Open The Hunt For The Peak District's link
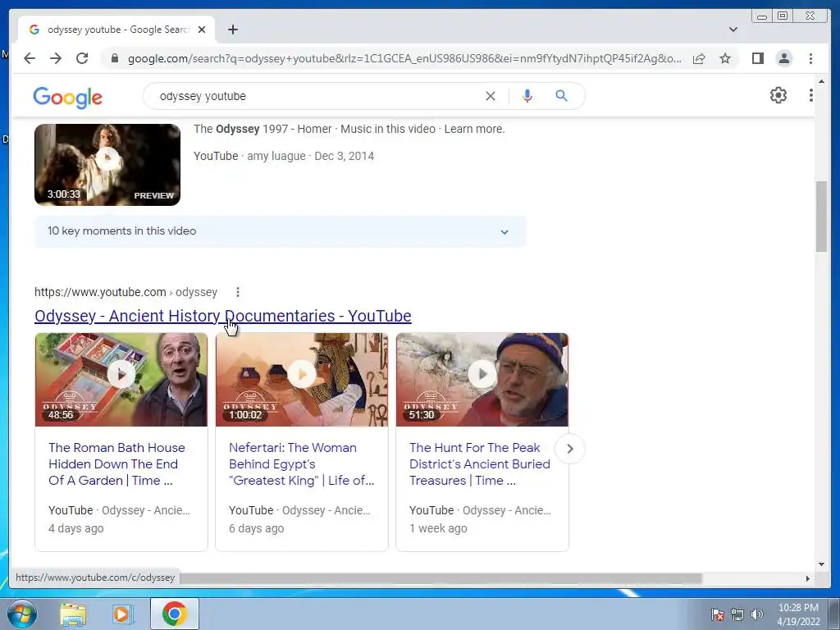 [479, 464]
